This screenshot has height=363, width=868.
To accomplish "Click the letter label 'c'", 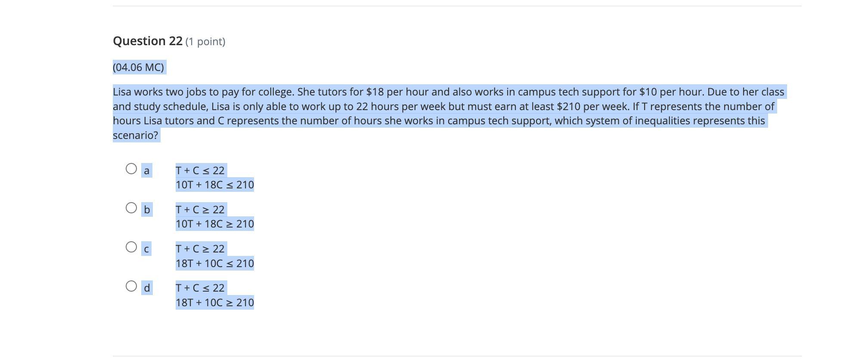I will pyautogui.click(x=146, y=249).
